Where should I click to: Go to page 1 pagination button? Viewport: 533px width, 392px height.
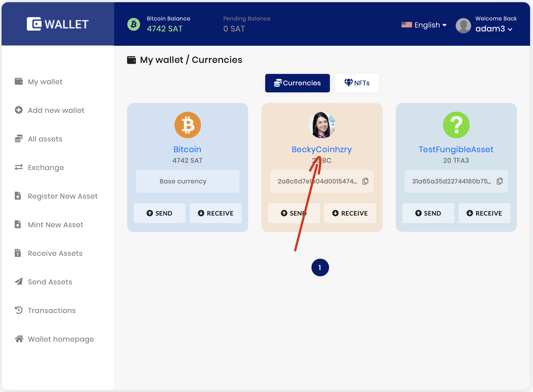click(320, 267)
